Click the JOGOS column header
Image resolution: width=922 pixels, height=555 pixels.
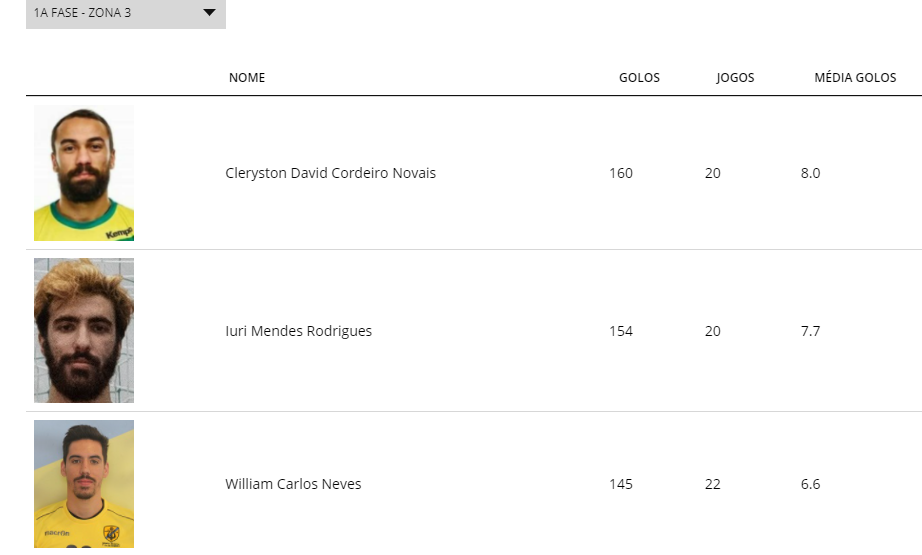tap(735, 78)
